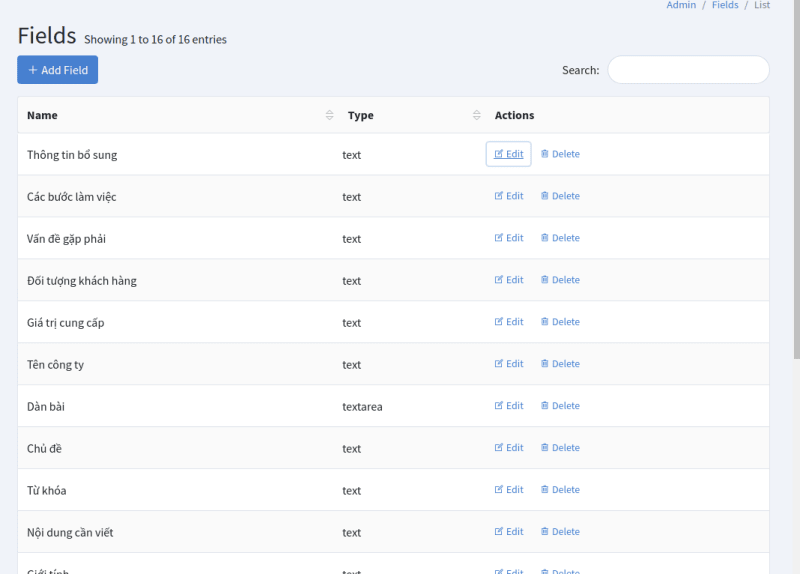Screen dimensions: 800x574
Task: Click the Name column header
Action: click(178, 115)
